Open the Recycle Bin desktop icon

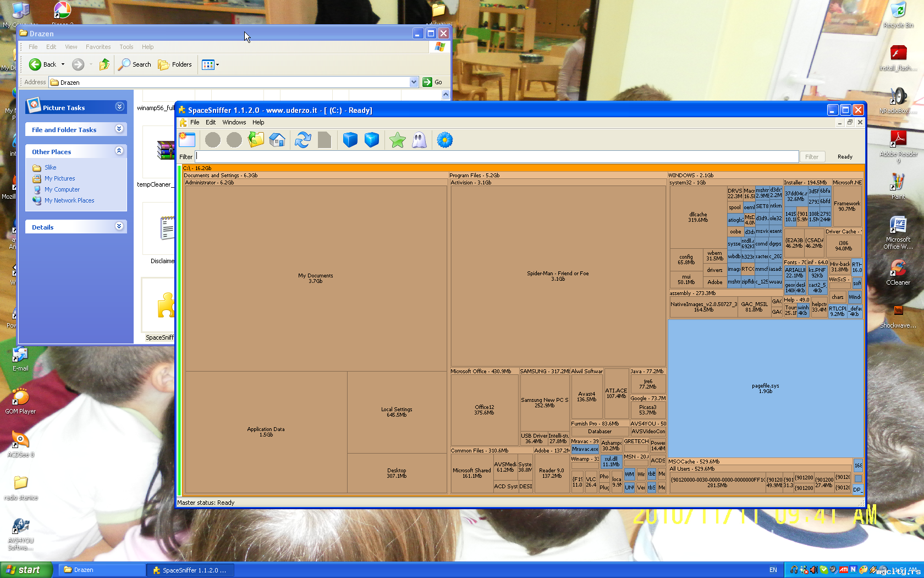click(898, 15)
